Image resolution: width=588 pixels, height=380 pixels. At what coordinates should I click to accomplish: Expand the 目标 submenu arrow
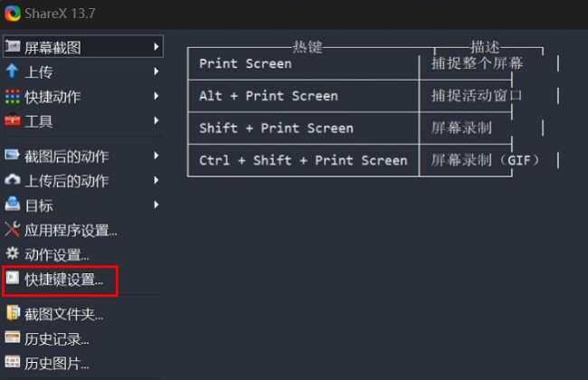tap(156, 204)
